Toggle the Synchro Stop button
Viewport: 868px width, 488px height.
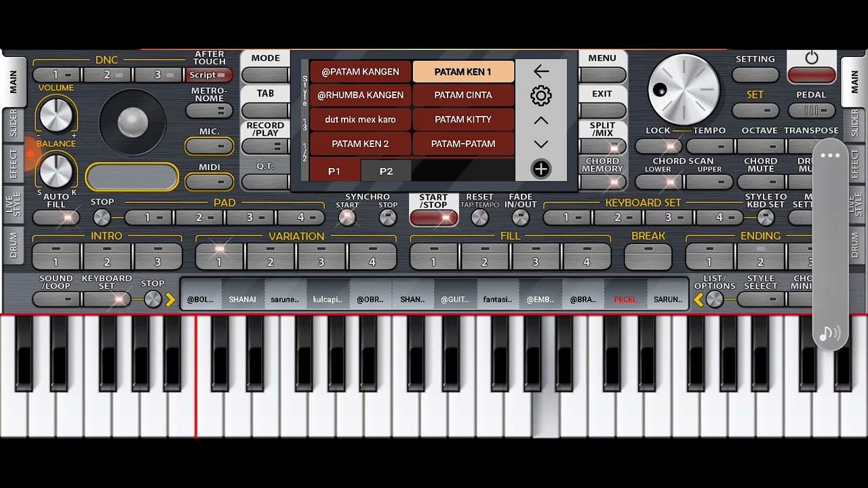click(388, 218)
